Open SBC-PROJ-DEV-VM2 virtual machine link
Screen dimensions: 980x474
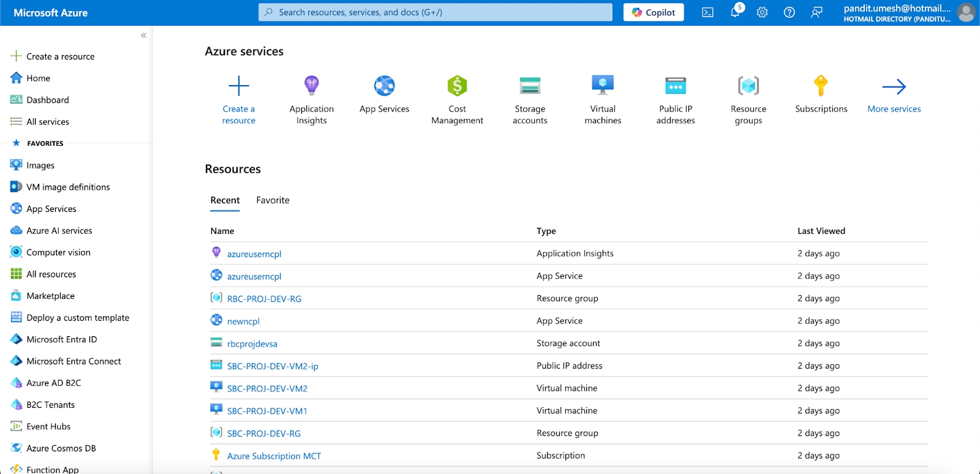(x=267, y=389)
